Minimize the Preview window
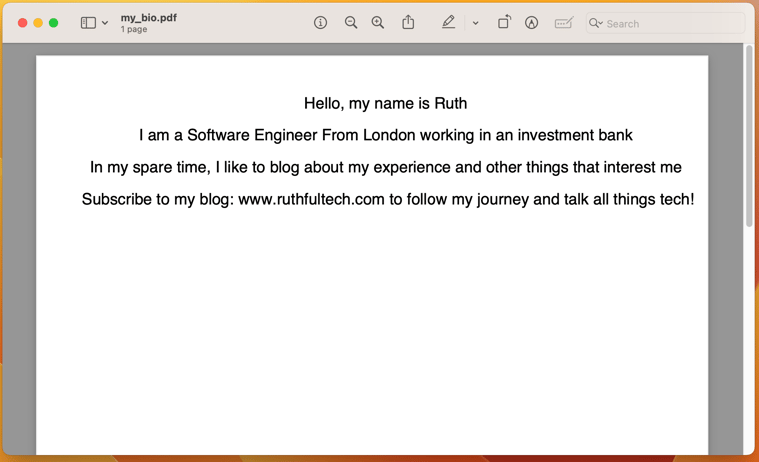This screenshot has height=462, width=759. [38, 23]
